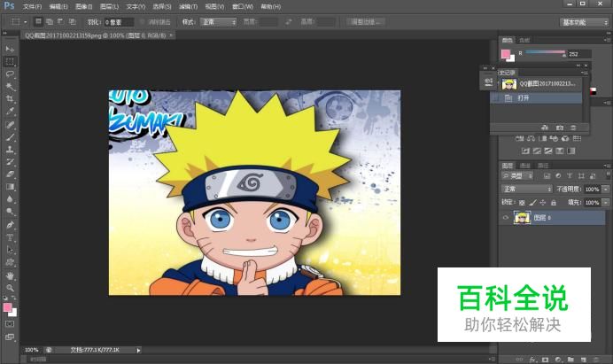Open status bar info arrow button
This screenshot has width=613, height=364.
coord(138,351)
